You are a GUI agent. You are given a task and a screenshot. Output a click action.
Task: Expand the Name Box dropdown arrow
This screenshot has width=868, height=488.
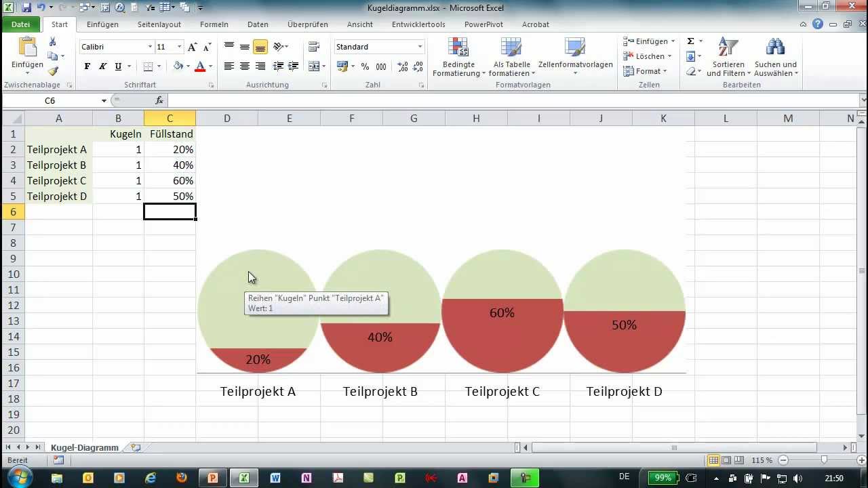104,100
